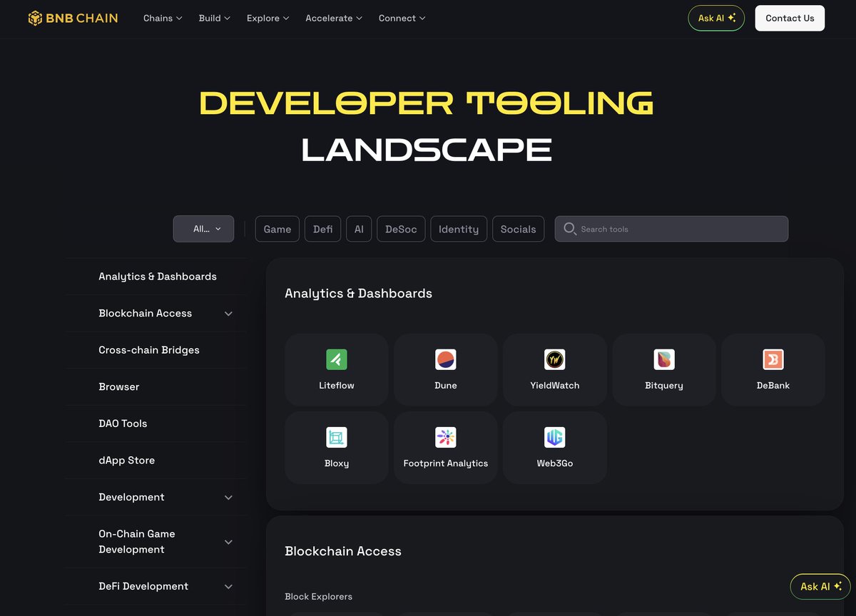Expand the Build navigation menu

(214, 18)
